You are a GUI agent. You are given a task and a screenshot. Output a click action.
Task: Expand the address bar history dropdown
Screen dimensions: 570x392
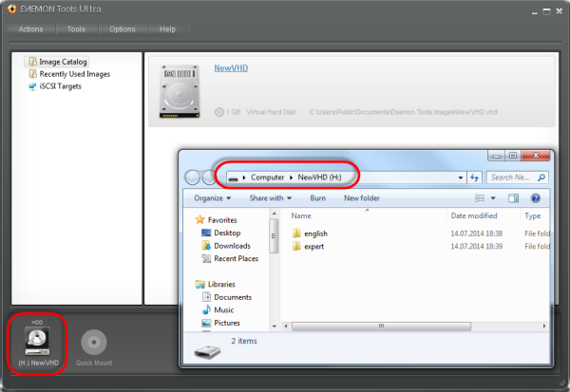click(460, 177)
